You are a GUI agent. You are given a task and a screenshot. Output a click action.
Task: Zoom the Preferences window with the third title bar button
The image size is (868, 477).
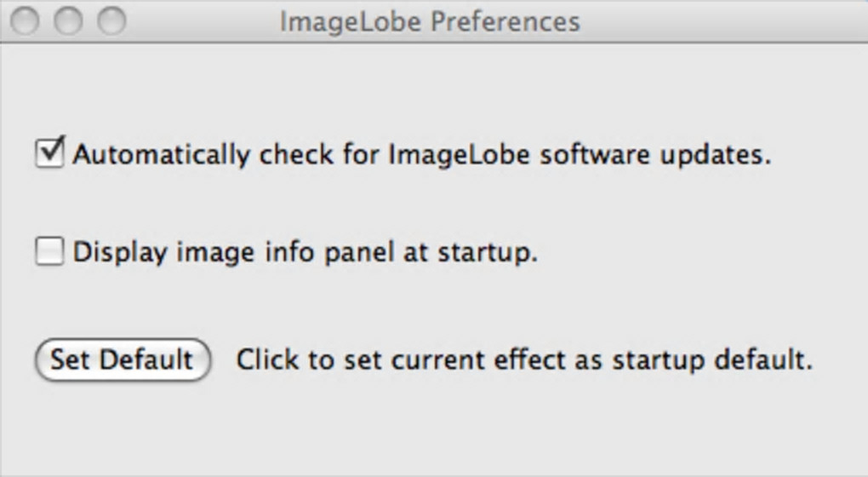click(x=111, y=21)
